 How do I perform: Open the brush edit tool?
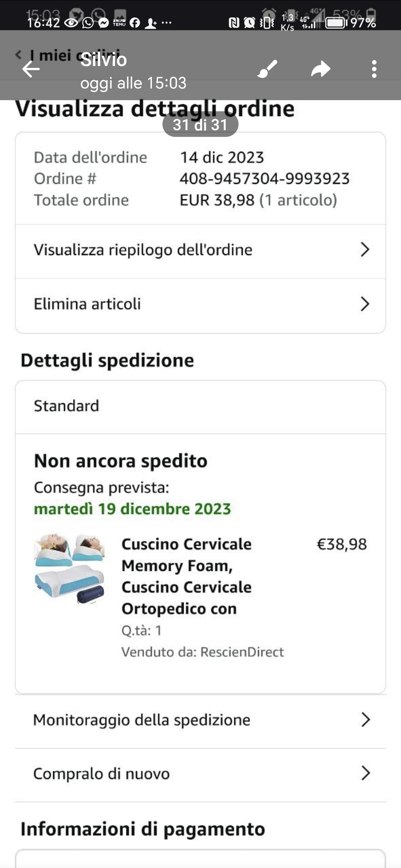[267, 69]
